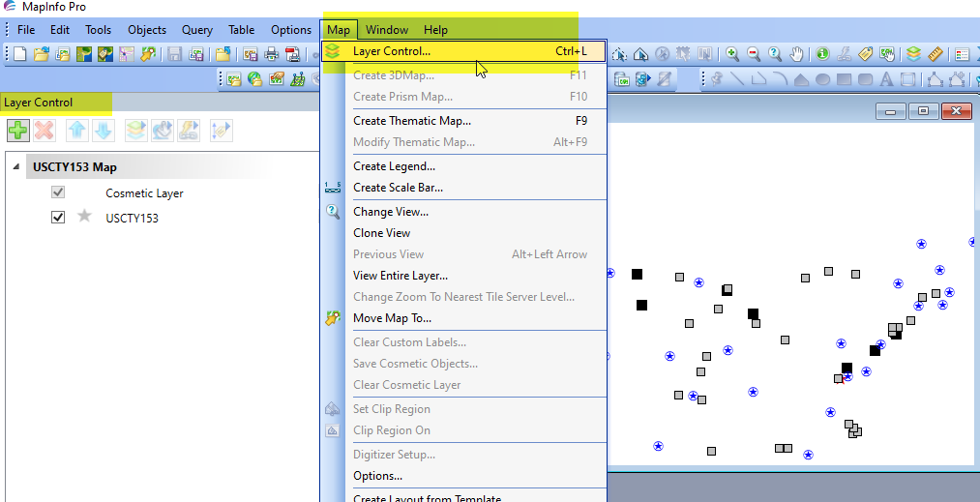Click the Open folder icon

tap(42, 54)
